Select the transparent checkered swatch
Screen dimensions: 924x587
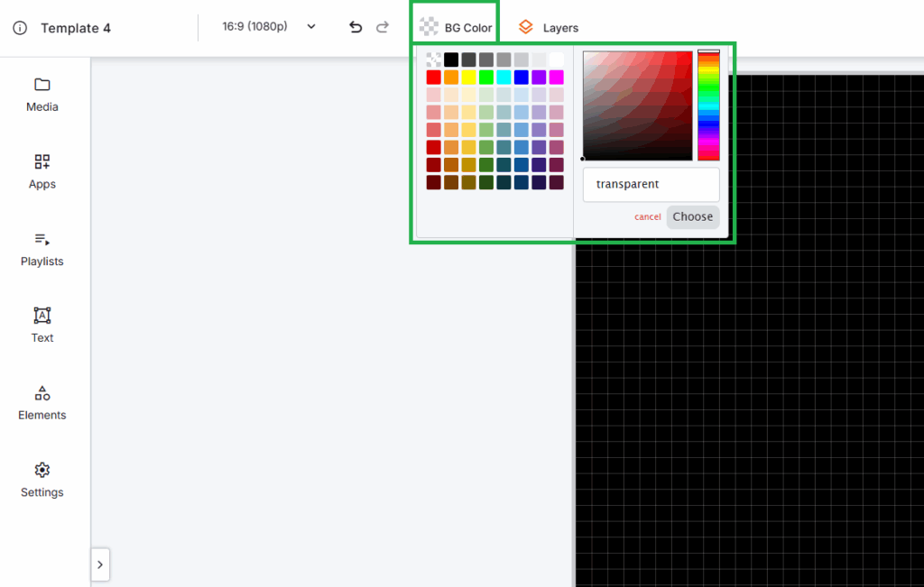434,60
